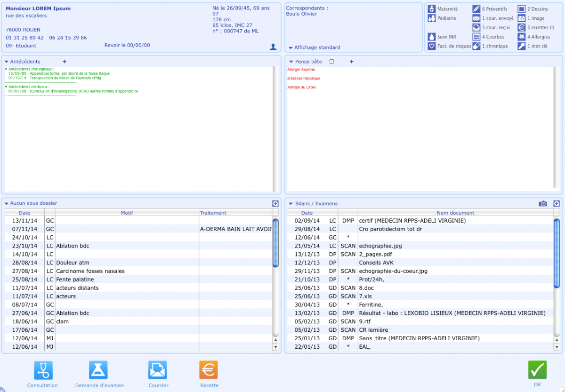
Task: Open the Courrier envelope icon
Action: pyautogui.click(x=158, y=370)
